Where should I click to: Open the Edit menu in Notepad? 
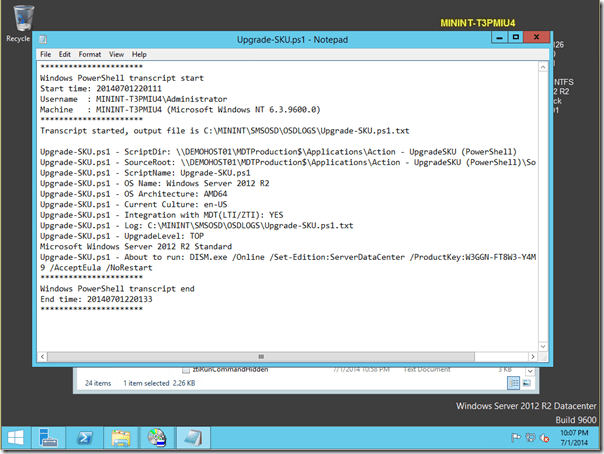[x=65, y=54]
